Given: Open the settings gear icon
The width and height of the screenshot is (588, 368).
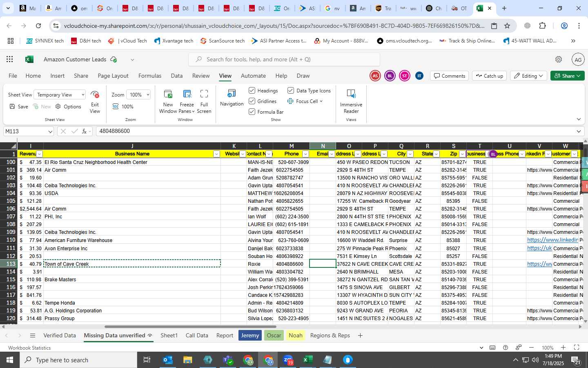Looking at the screenshot, I should (559, 59).
